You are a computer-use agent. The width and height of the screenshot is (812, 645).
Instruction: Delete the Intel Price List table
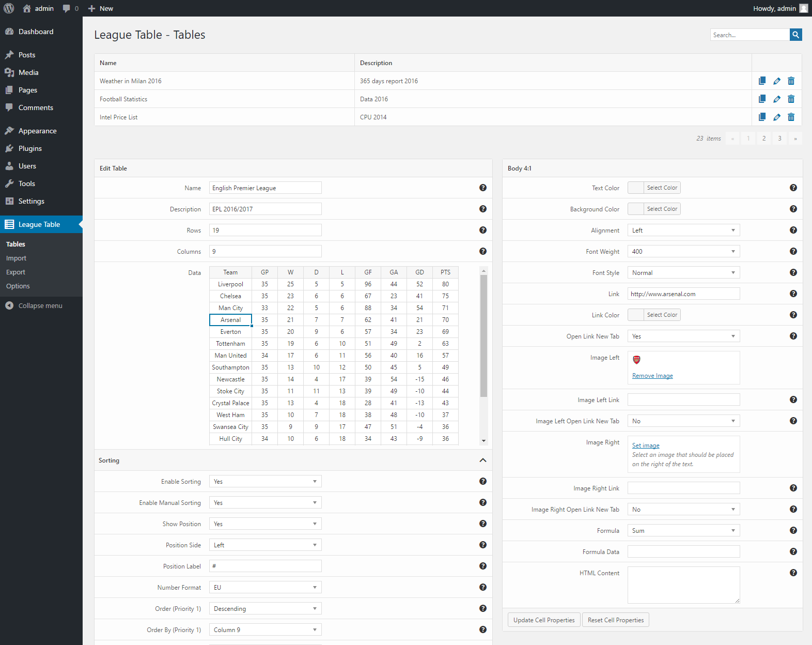pos(791,117)
